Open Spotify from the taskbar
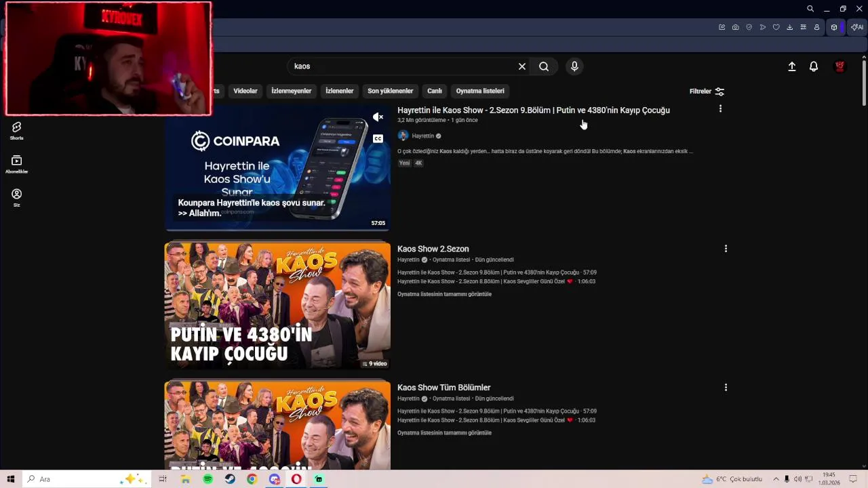This screenshot has width=868, height=488. pyautogui.click(x=208, y=479)
